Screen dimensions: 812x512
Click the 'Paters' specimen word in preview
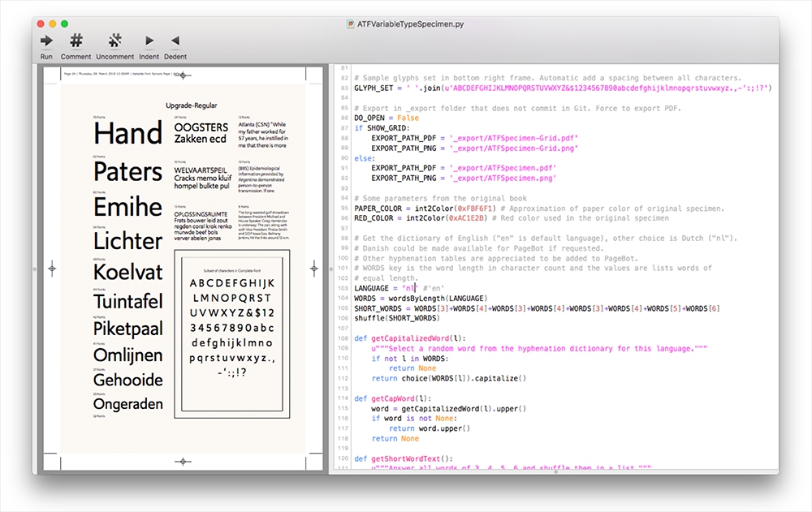[128, 171]
